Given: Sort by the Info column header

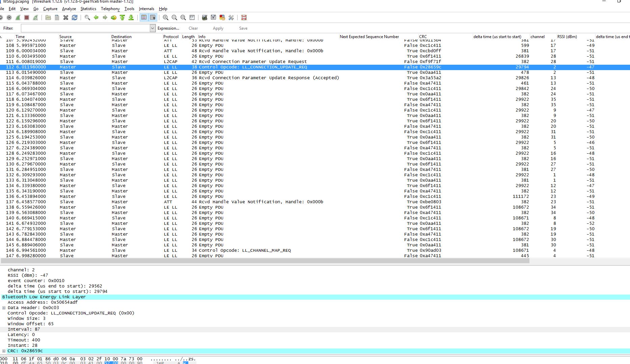Looking at the screenshot, I should pyautogui.click(x=268, y=37).
